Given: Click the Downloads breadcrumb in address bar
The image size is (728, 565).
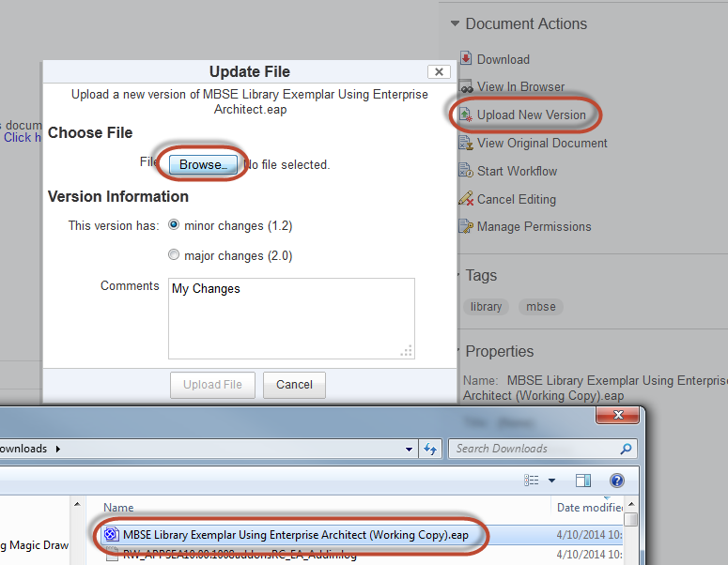Looking at the screenshot, I should click(x=23, y=449).
